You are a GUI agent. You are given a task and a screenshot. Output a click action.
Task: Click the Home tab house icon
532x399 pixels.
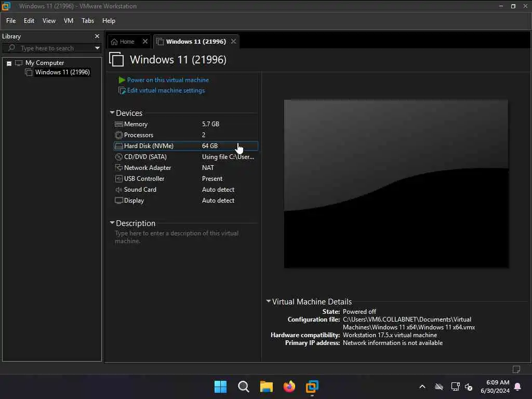pos(114,42)
